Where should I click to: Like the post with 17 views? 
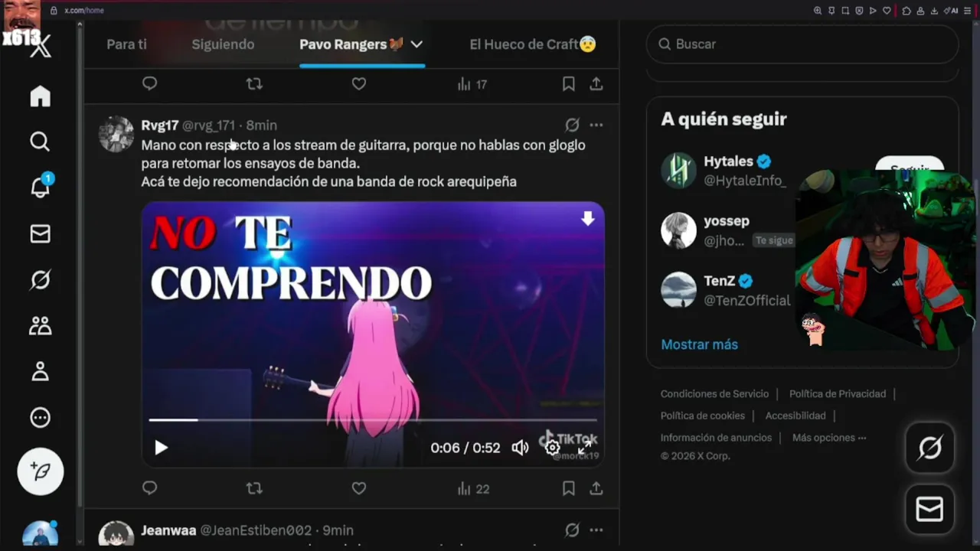coord(359,84)
